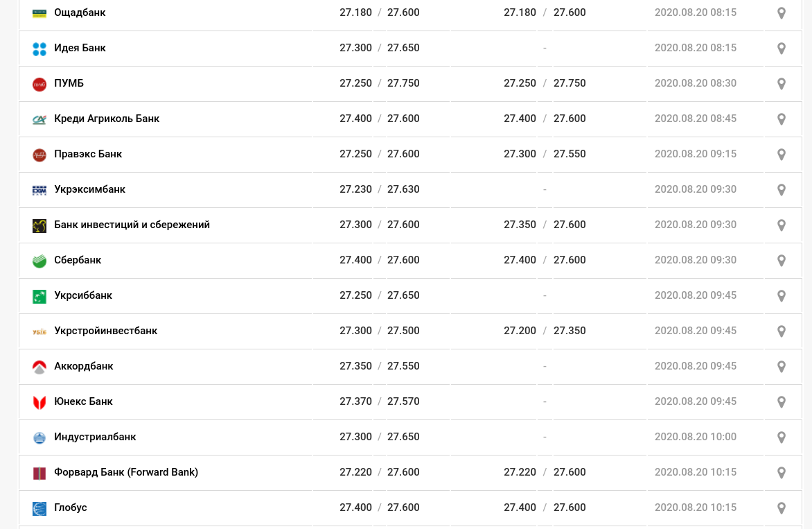Open Банк инвестиций и сбережений link
The height and width of the screenshot is (529, 812).
tap(132, 225)
